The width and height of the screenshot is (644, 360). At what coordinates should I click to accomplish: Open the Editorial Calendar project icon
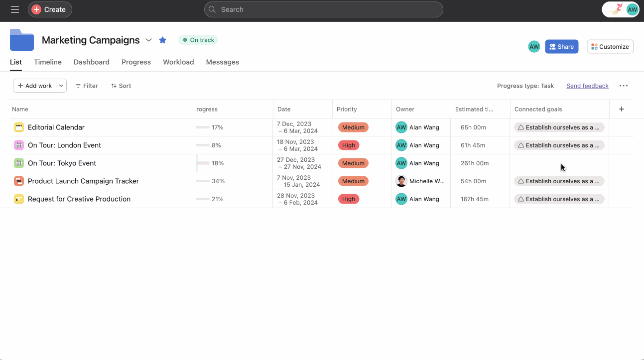click(x=19, y=127)
